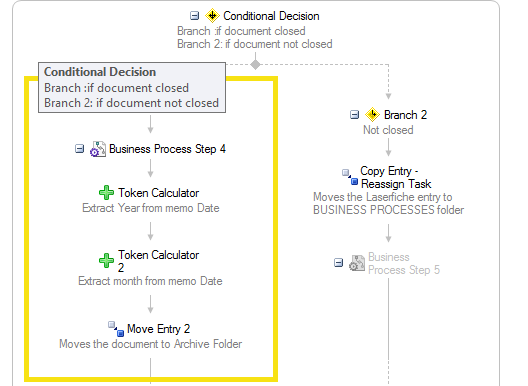Collapse the Business Process Step 4 group
Screen dimensions: 528x386
[79, 149]
